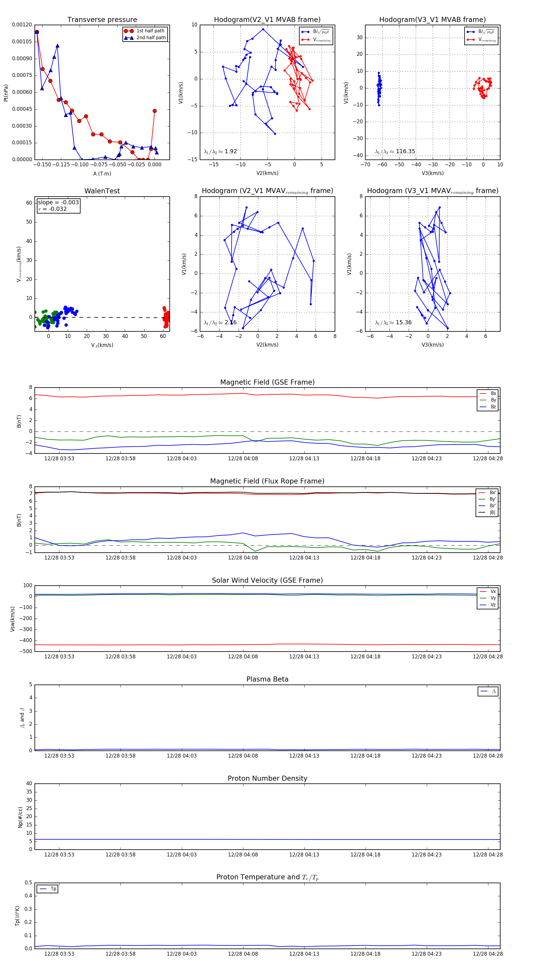Click the 'Transverse pressure' plot title
The image size is (535, 980).
click(x=102, y=20)
